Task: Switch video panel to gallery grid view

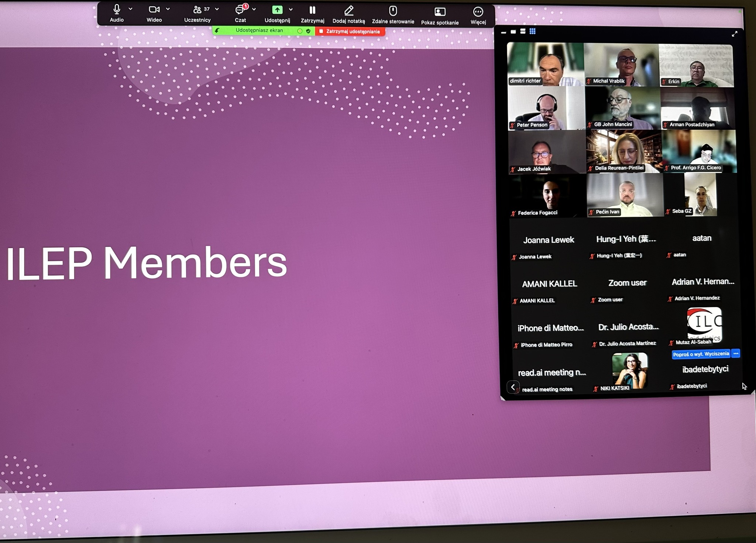Action: [x=532, y=31]
